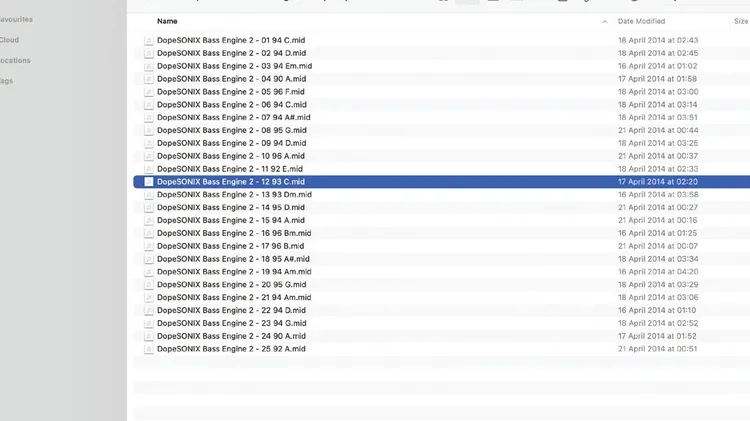Select file icon of '14 95 D.mid'
Image resolution: width=750 pixels, height=421 pixels.
(149, 208)
